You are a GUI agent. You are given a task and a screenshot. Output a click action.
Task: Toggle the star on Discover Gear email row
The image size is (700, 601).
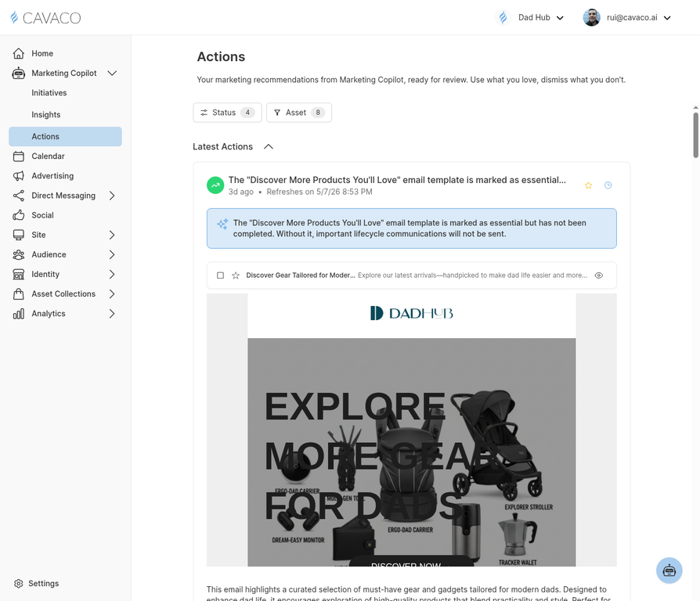236,275
